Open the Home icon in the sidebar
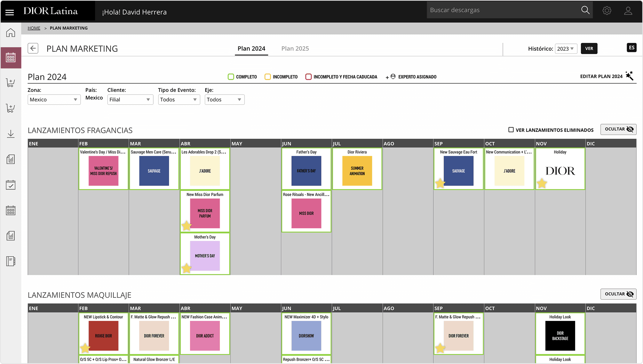 point(10,32)
